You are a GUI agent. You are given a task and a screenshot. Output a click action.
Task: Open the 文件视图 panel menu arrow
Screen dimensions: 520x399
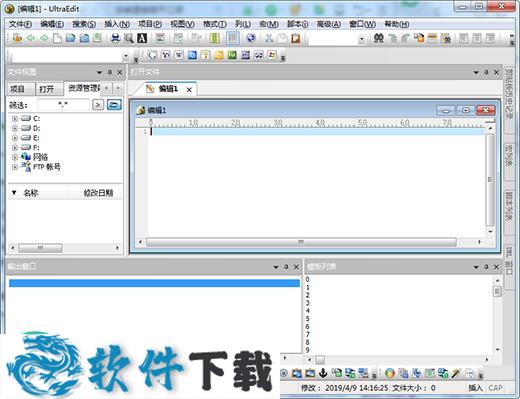click(99, 72)
